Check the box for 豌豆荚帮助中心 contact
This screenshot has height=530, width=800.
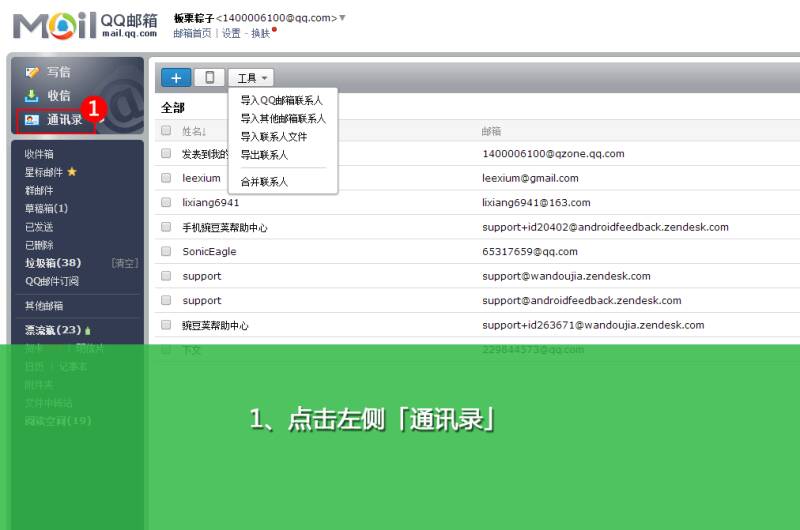click(166, 324)
